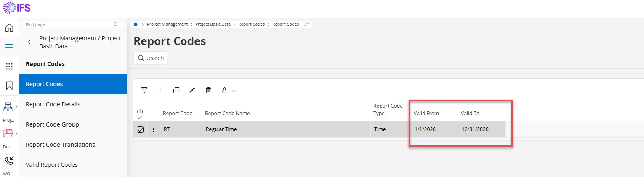The image size is (644, 177).
Task: Open Report Code Translations page
Action: 73,145
